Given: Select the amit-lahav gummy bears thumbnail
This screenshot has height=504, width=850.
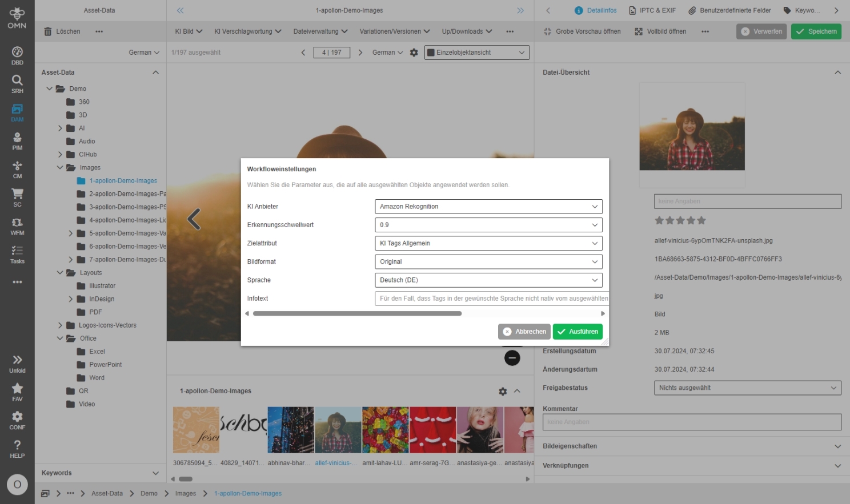Looking at the screenshot, I should point(385,430).
